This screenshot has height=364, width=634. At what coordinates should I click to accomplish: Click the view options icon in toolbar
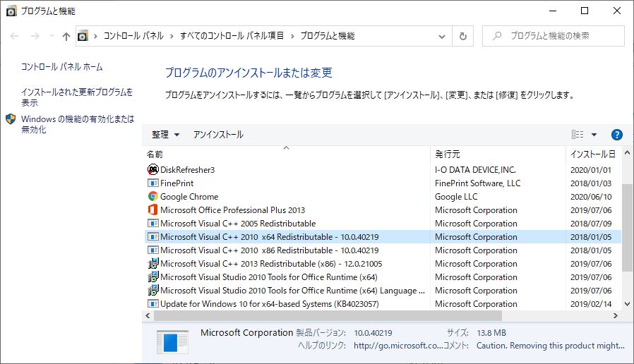pos(578,135)
